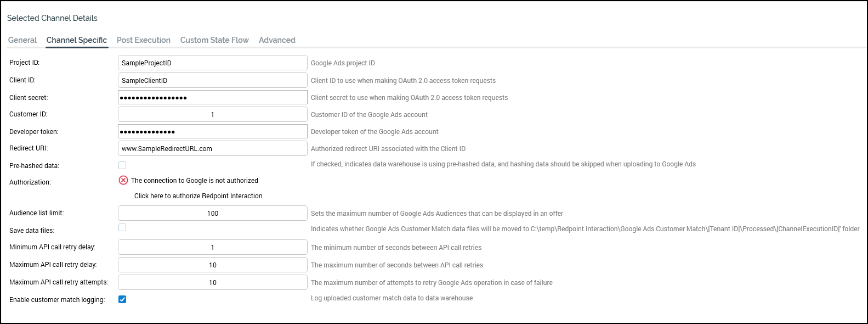Image resolution: width=868 pixels, height=324 pixels.
Task: Click here to authorize Redpoint Interaction link
Action: pyautogui.click(x=198, y=196)
